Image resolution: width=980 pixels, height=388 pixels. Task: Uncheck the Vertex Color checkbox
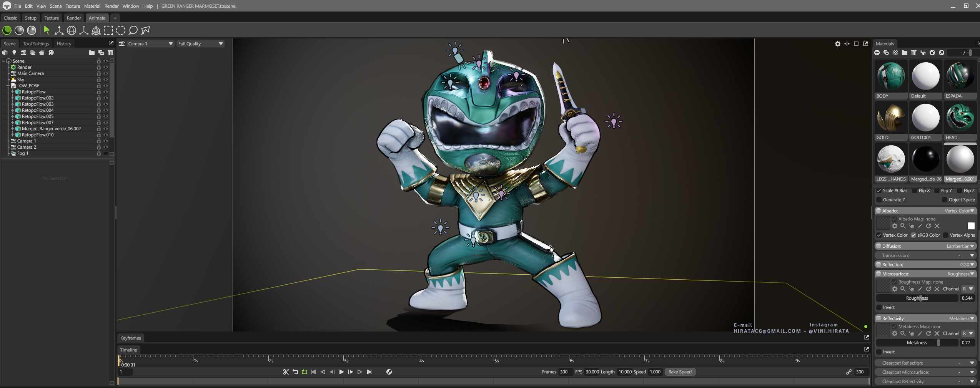879,235
